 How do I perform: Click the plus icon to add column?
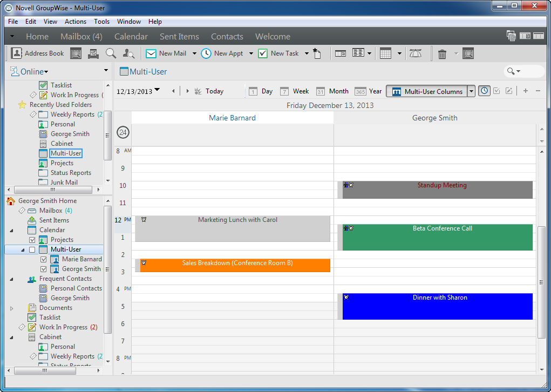(x=526, y=91)
